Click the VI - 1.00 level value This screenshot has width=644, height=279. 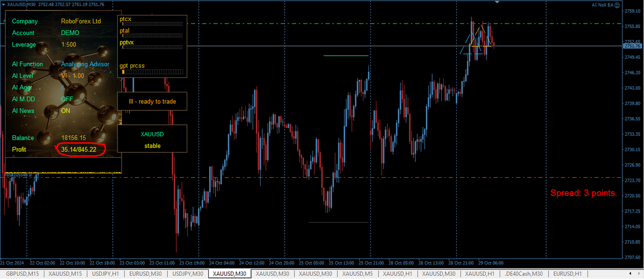[x=72, y=76]
